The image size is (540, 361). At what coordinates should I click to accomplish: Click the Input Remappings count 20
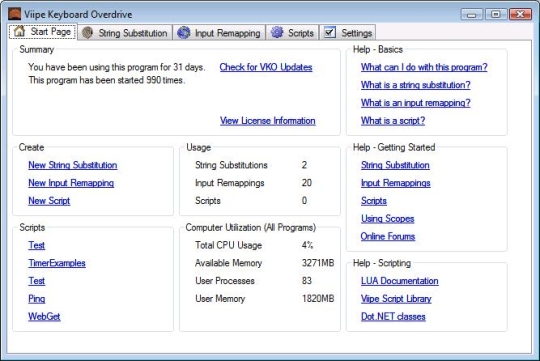coord(307,183)
